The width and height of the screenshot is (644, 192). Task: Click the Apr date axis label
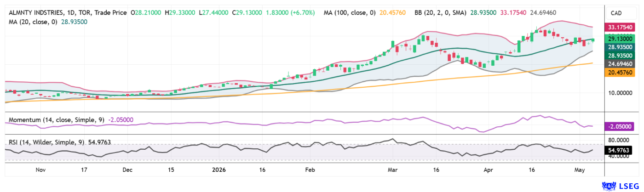click(489, 170)
